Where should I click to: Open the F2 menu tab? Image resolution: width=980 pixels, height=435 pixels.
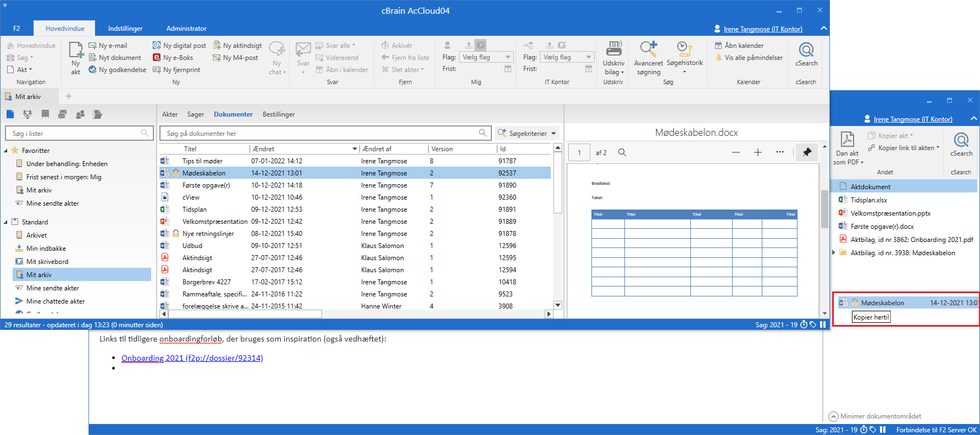coord(16,29)
